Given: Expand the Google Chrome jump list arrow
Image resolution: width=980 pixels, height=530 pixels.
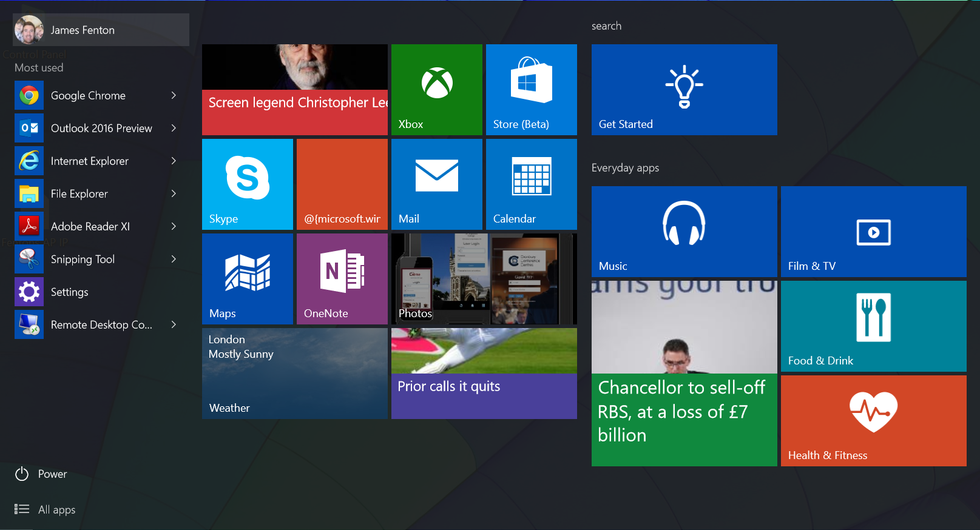Looking at the screenshot, I should (174, 95).
